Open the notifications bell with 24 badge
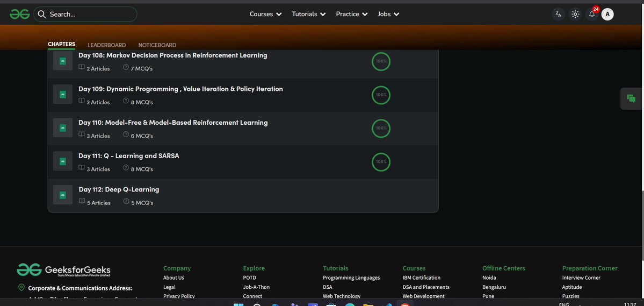Screen dimensions: 644x306 tap(592, 13)
